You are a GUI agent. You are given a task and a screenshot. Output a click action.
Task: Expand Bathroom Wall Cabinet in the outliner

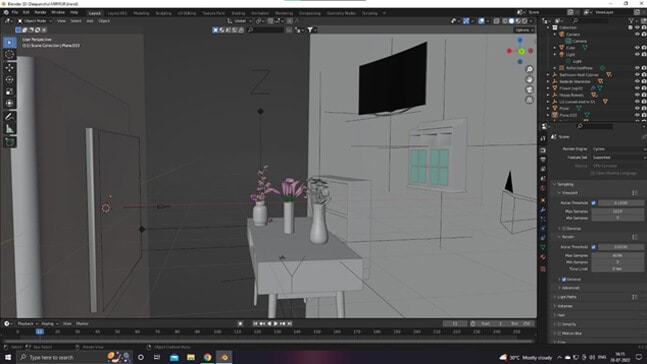[548, 75]
